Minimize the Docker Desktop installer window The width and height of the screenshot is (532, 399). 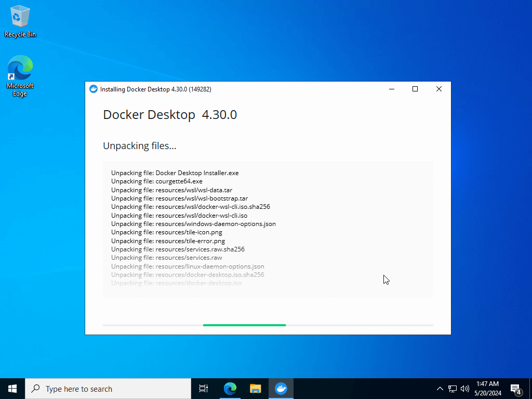click(392, 89)
